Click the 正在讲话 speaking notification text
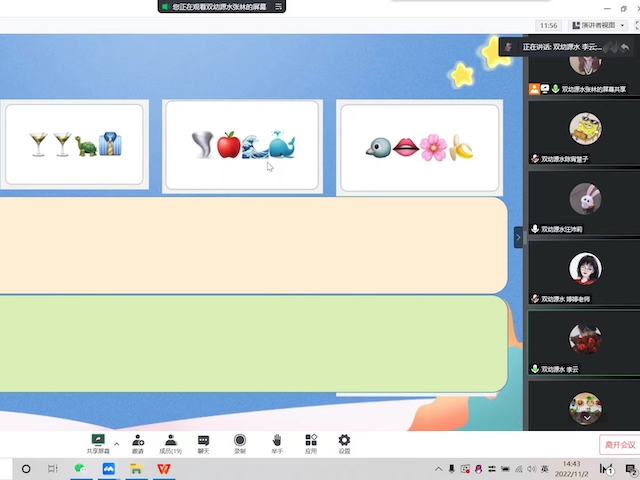 click(x=562, y=47)
